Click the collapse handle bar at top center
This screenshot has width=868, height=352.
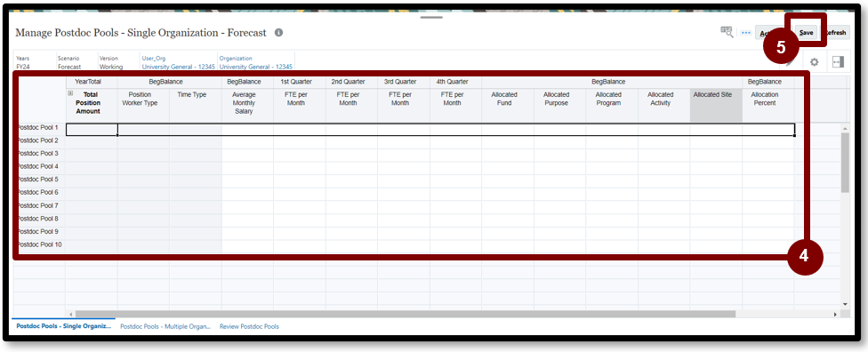tap(431, 17)
